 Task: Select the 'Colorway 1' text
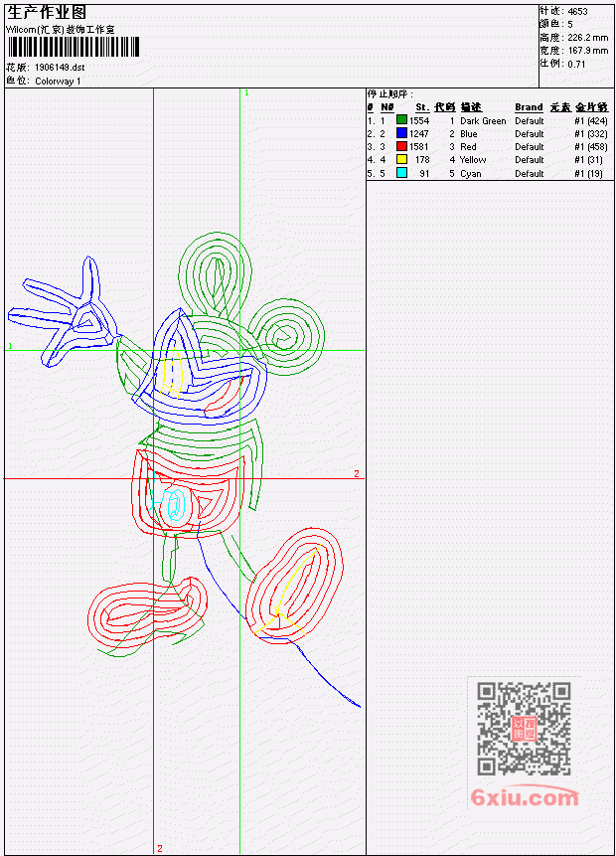click(x=58, y=81)
